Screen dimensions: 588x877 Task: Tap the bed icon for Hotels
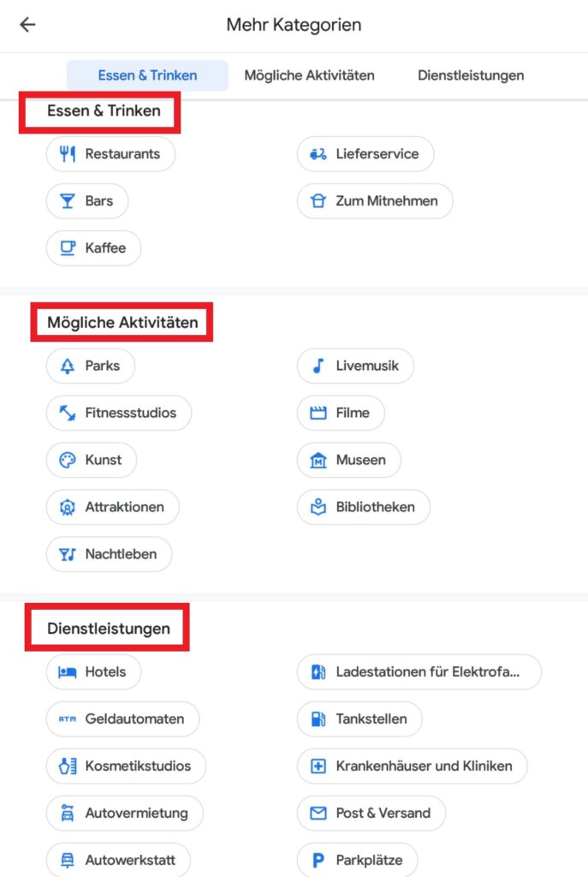[68, 671]
